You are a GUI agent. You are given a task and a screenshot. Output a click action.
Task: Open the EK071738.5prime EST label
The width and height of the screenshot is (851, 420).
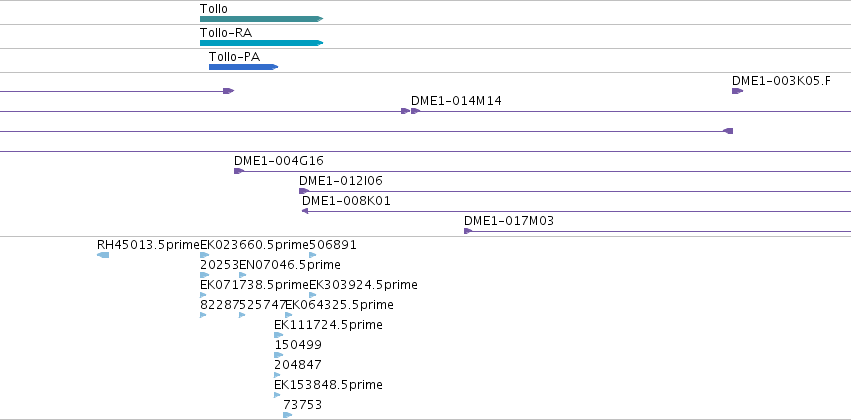[254, 285]
